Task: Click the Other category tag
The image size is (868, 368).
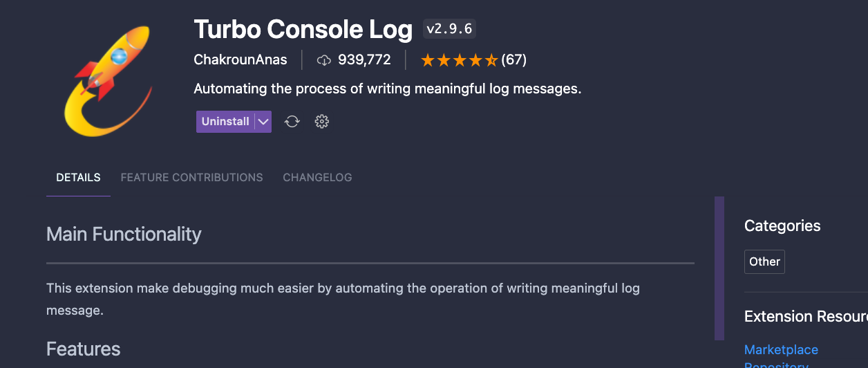Action: [x=764, y=261]
